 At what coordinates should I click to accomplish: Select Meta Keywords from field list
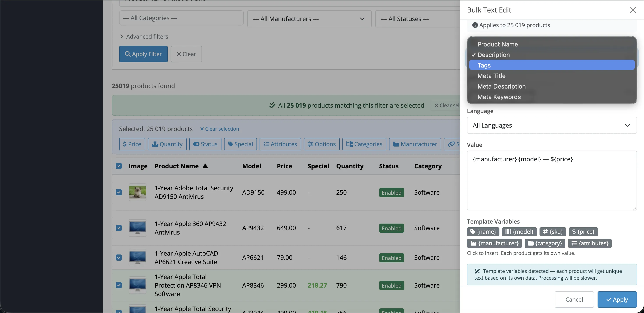(x=552, y=97)
